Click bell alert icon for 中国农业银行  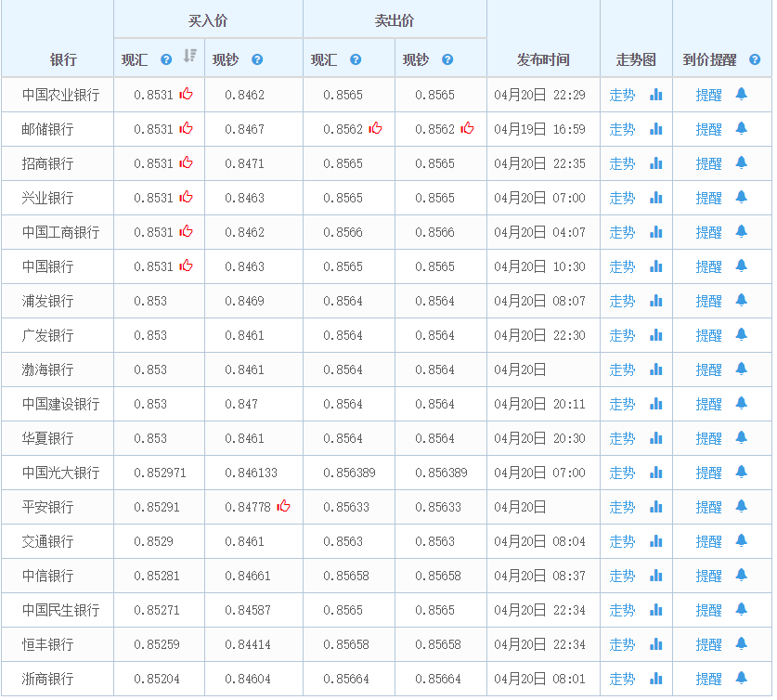coord(742,94)
